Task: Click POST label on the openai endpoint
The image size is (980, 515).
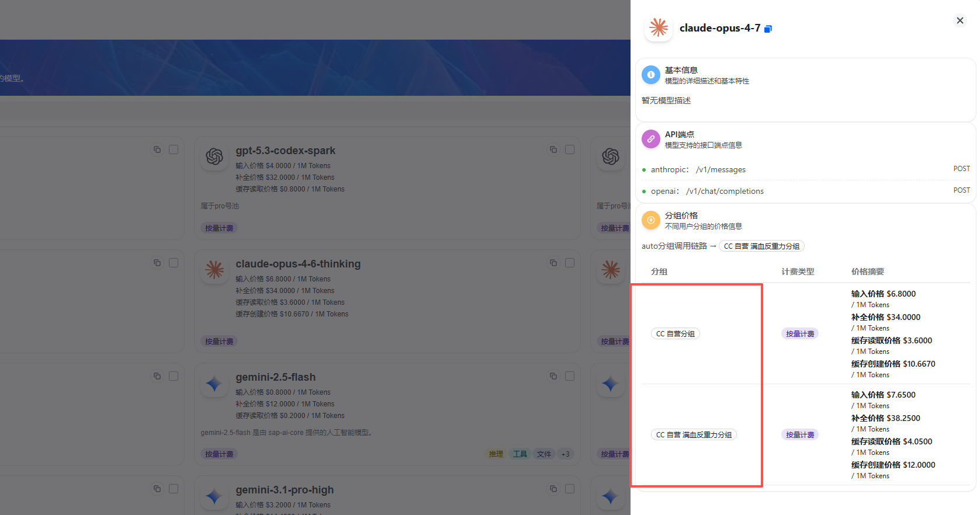Action: click(961, 190)
